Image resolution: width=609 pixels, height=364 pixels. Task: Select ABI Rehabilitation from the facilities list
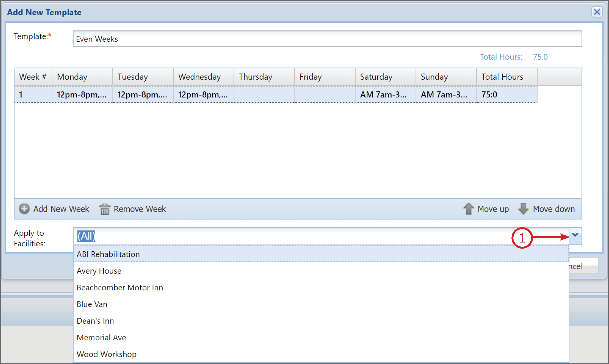point(321,254)
